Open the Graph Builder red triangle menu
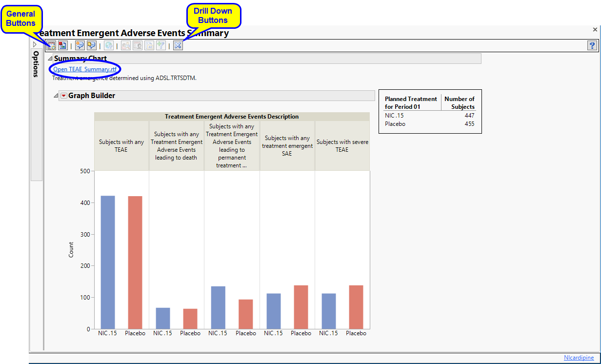The width and height of the screenshot is (601, 364). click(63, 96)
